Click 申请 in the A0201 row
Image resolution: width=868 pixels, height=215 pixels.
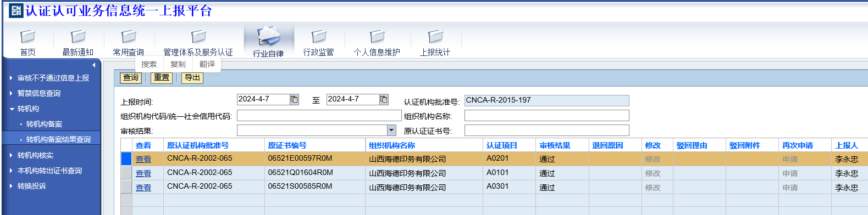tap(790, 159)
